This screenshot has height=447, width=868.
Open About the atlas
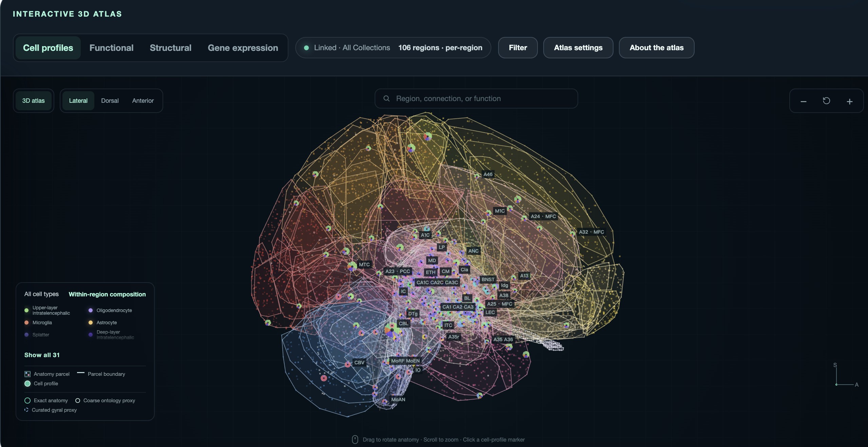click(x=656, y=48)
